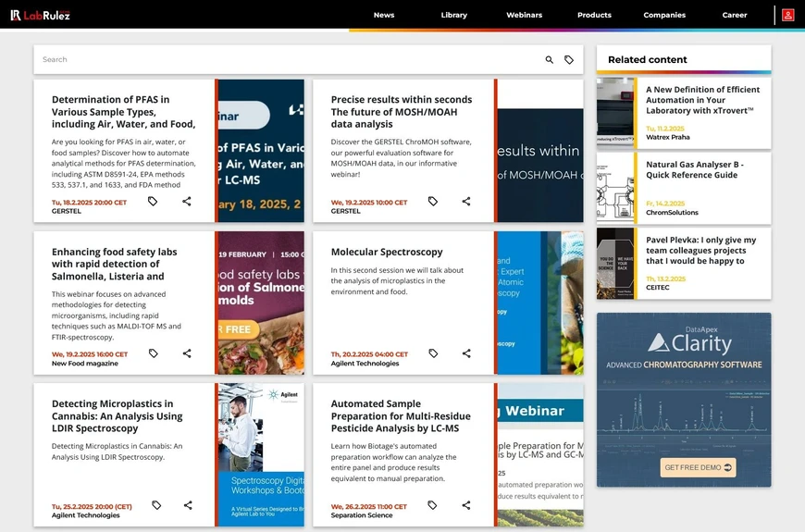805x532 pixels.
Task: Click the PFAS webinar banner image
Action: 261,151
